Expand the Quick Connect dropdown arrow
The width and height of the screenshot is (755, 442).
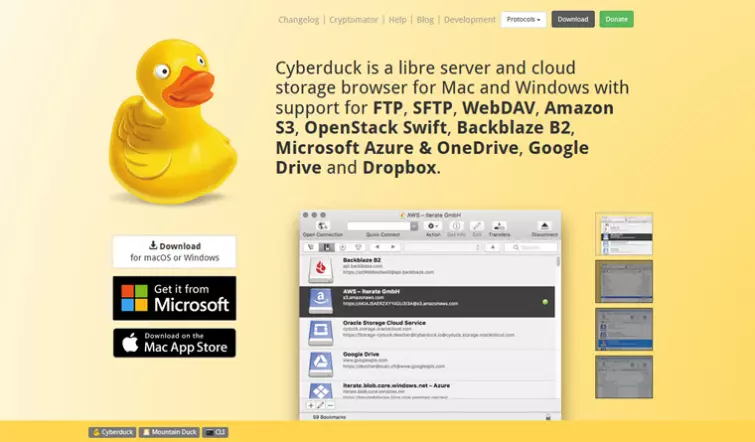(414, 226)
